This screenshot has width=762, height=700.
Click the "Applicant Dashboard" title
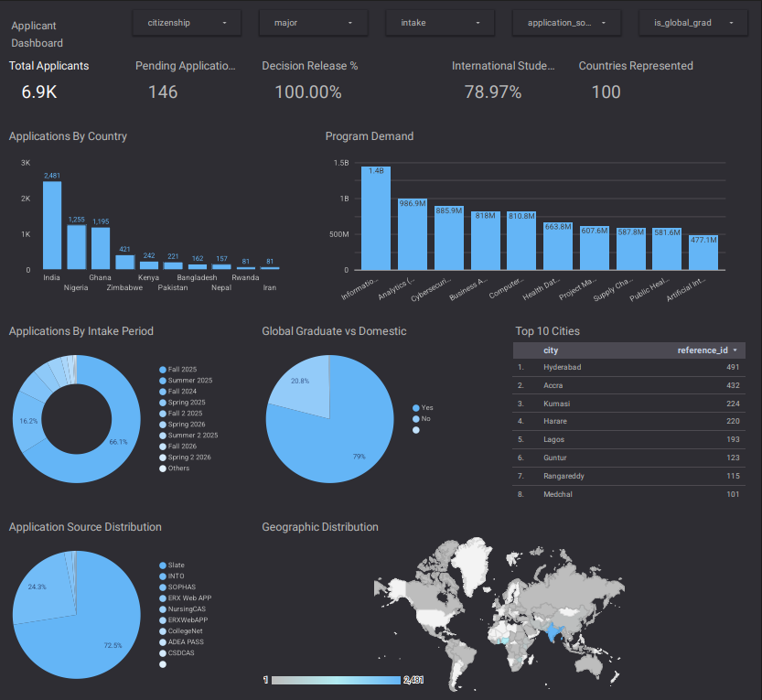coord(37,32)
